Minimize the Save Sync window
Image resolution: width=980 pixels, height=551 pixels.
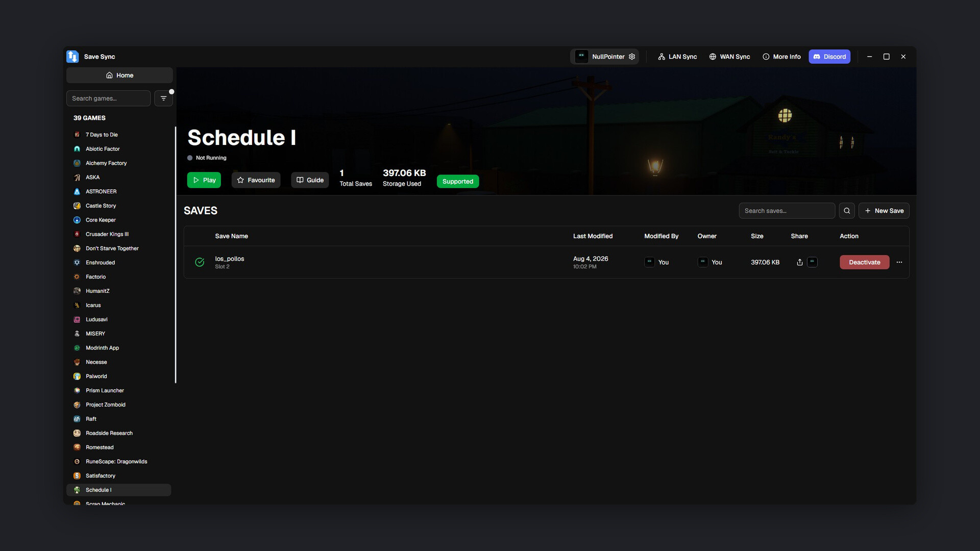click(x=869, y=57)
